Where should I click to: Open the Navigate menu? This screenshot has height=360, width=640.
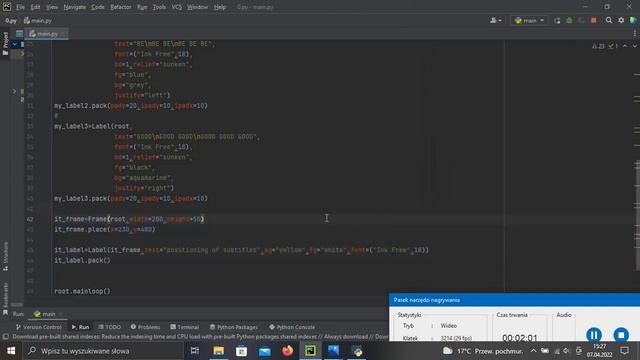tap(75, 7)
